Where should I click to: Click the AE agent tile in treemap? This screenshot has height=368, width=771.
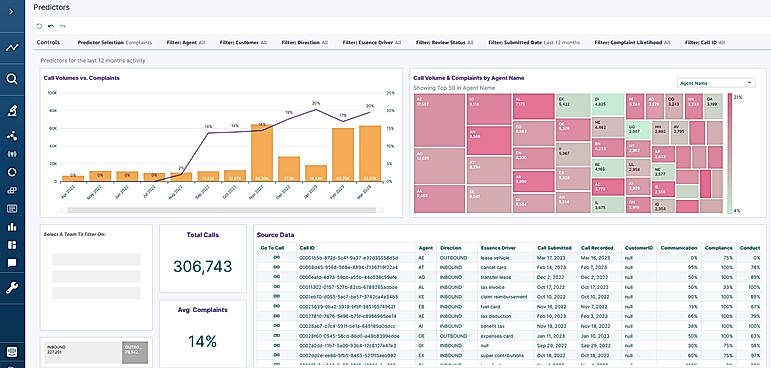pos(440,120)
